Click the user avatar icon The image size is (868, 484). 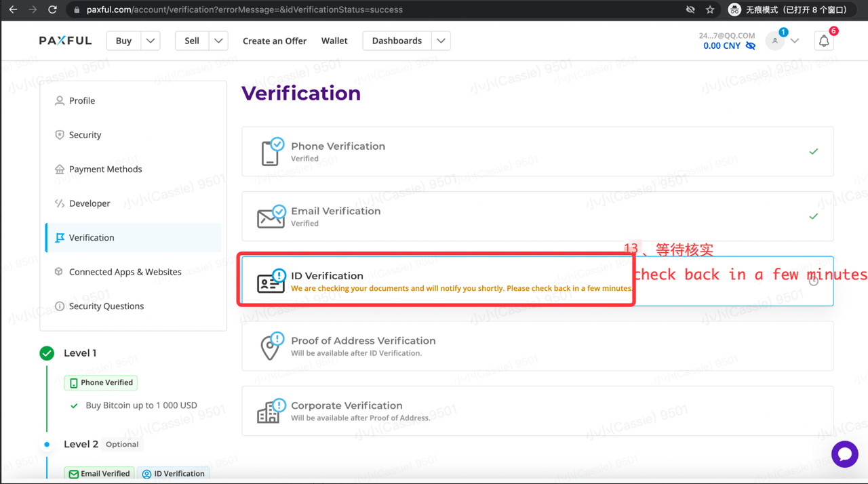tap(775, 41)
